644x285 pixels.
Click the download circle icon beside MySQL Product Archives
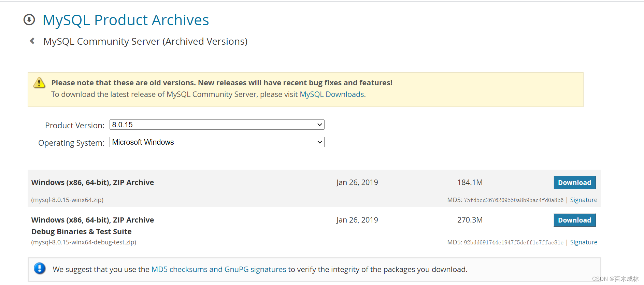pos(29,20)
